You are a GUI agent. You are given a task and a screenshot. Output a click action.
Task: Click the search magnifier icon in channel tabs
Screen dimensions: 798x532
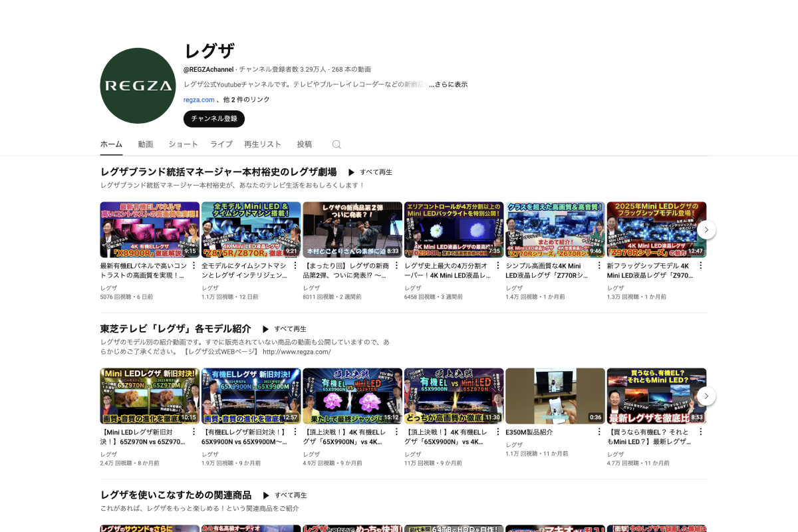pos(336,144)
